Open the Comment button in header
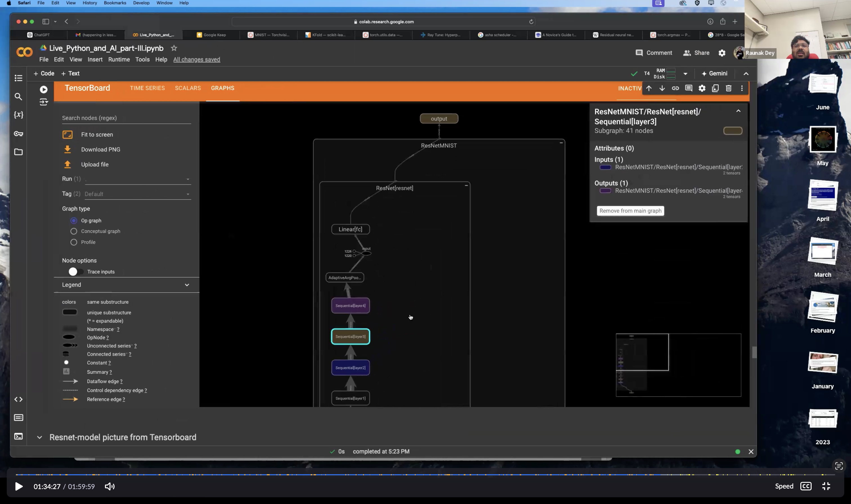Screen dimensions: 851x504 (x=654, y=53)
